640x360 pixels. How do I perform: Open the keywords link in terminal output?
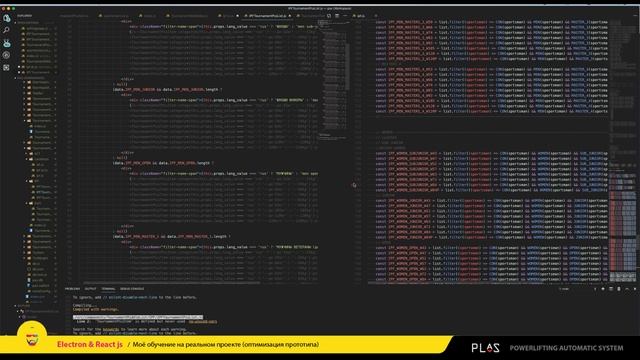click(111, 329)
